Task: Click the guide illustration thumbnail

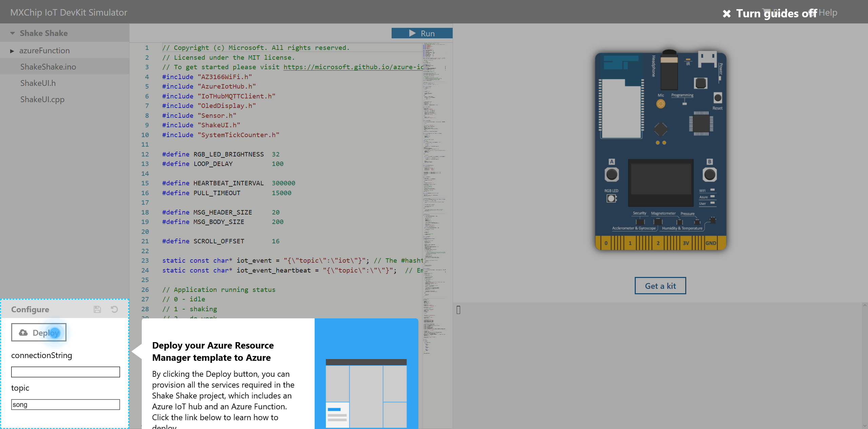Action: 366,393
